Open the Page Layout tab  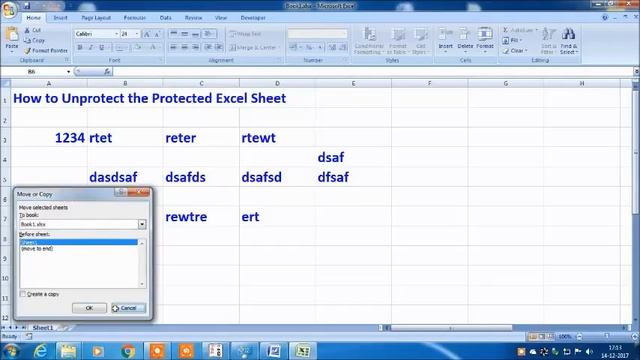click(x=96, y=18)
